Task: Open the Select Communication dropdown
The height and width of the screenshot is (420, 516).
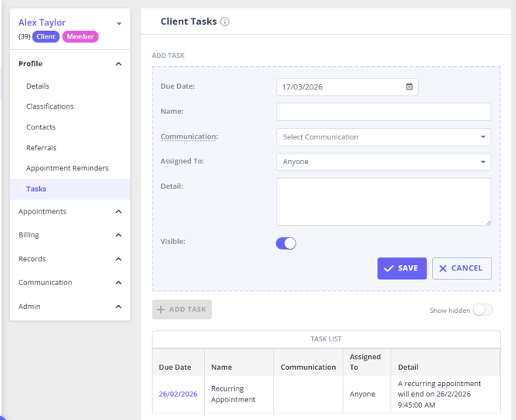Action: click(x=383, y=137)
